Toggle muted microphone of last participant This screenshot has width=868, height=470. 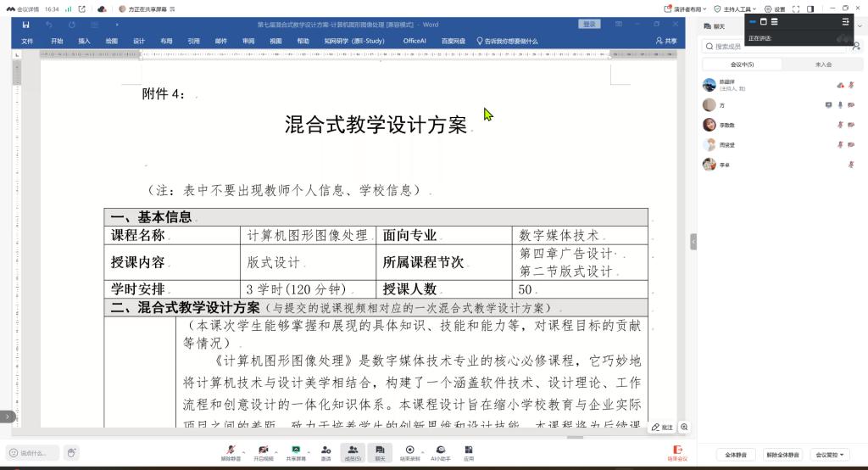point(851,165)
